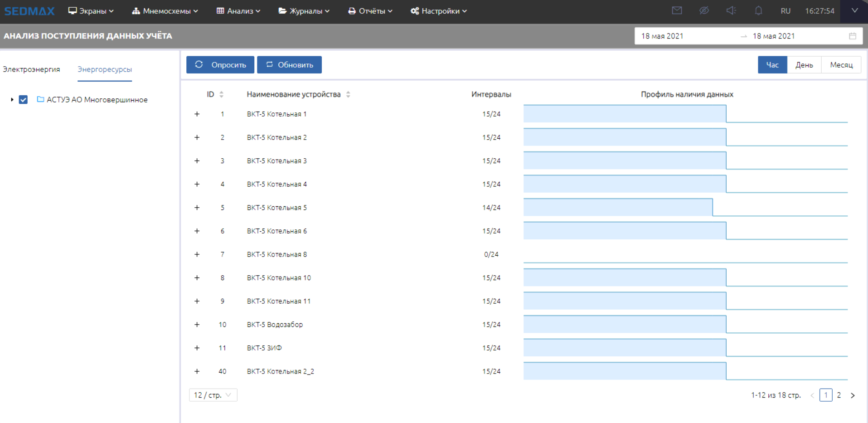Sort table by ID column arrows
Image resolution: width=868 pixels, height=423 pixels.
click(221, 94)
